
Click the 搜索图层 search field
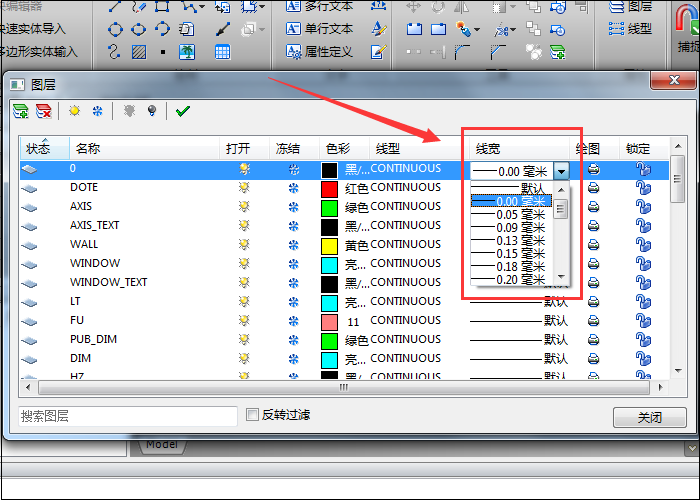coord(128,416)
